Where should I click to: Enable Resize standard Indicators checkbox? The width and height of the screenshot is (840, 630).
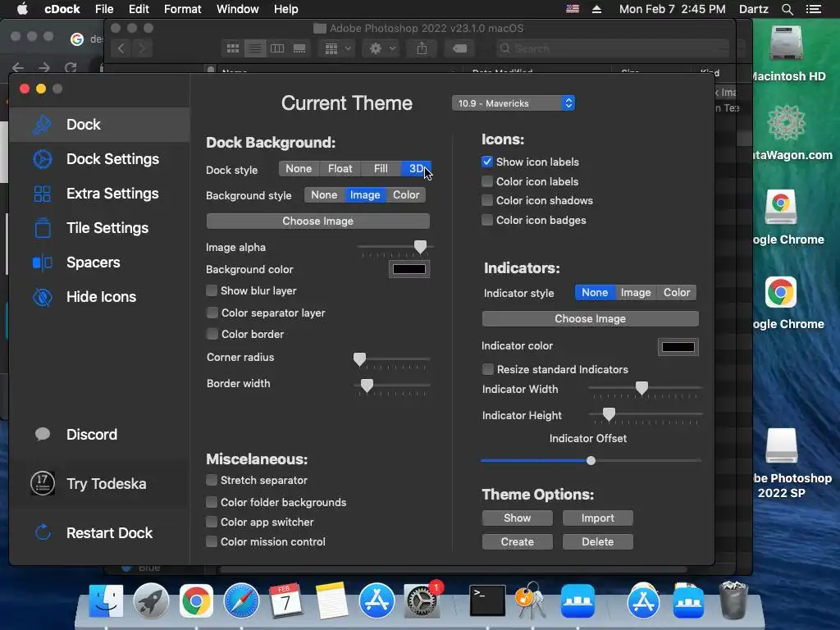click(x=487, y=369)
